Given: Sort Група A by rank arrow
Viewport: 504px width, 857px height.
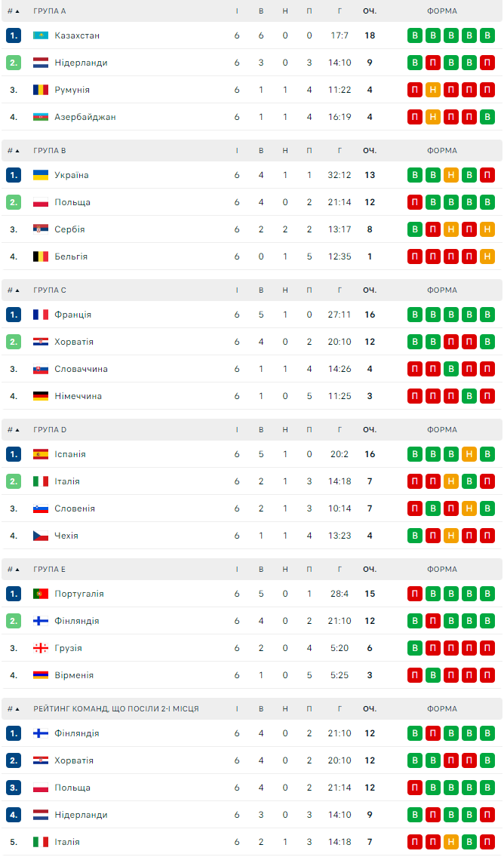Looking at the screenshot, I should coord(14,11).
